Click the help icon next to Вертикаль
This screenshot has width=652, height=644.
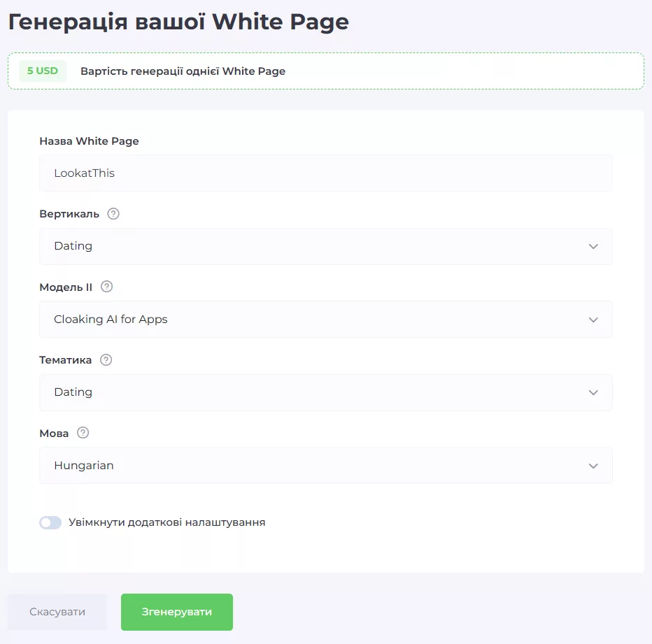point(113,214)
